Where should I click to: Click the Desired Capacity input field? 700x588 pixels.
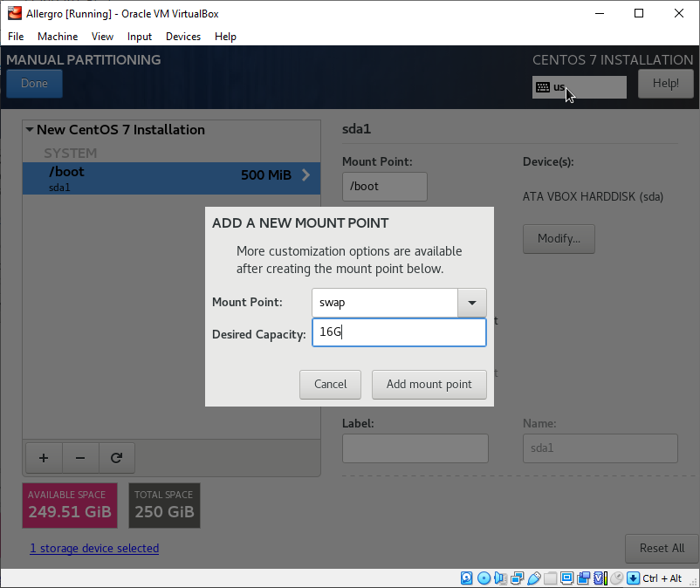click(399, 332)
